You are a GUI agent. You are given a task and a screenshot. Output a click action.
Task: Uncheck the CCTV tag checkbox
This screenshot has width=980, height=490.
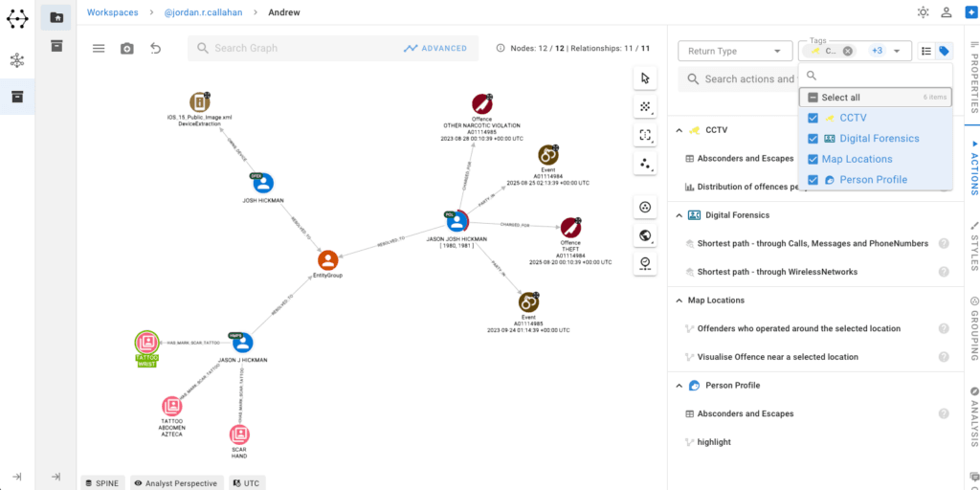[x=813, y=118]
